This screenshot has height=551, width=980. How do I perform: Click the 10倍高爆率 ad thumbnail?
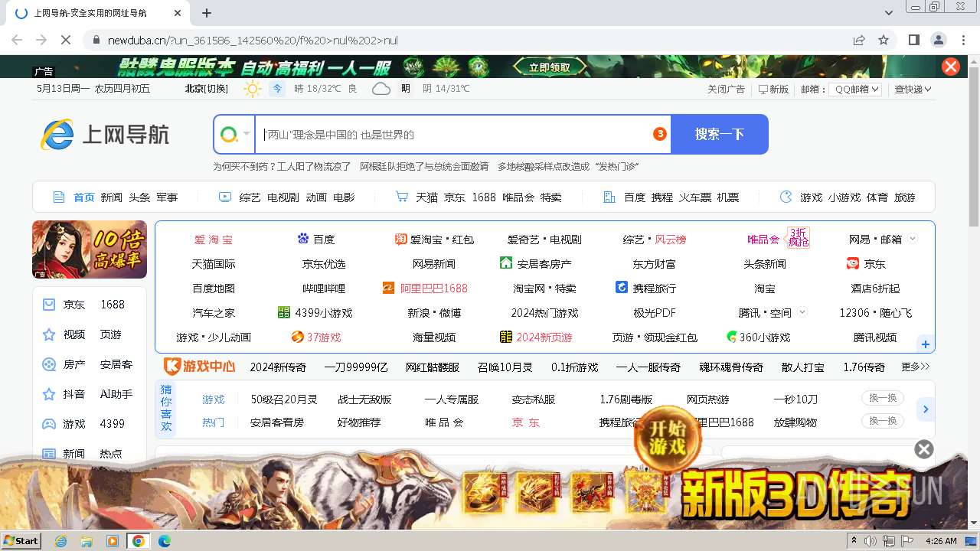89,249
